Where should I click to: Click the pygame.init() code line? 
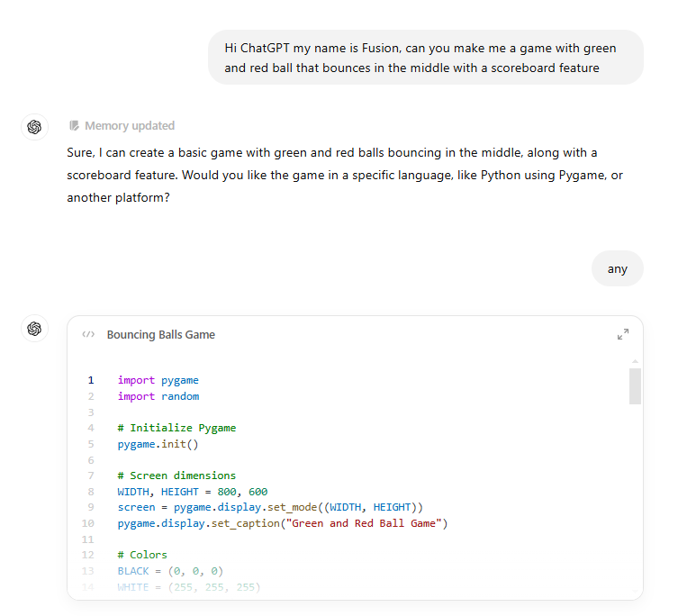click(158, 444)
